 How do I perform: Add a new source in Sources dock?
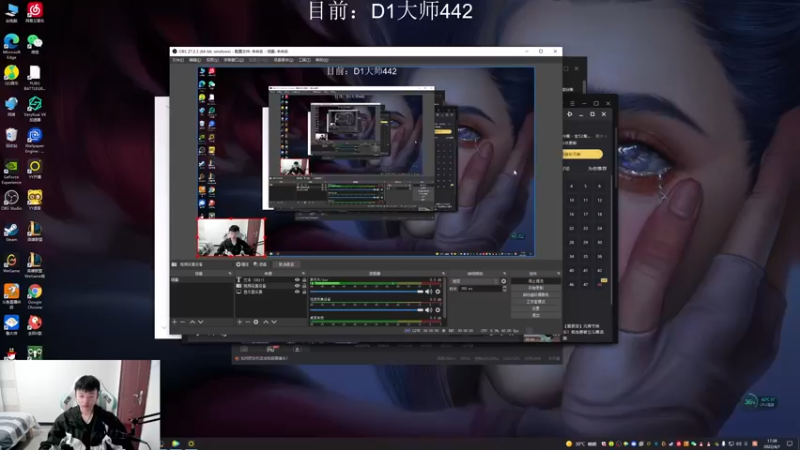239,322
